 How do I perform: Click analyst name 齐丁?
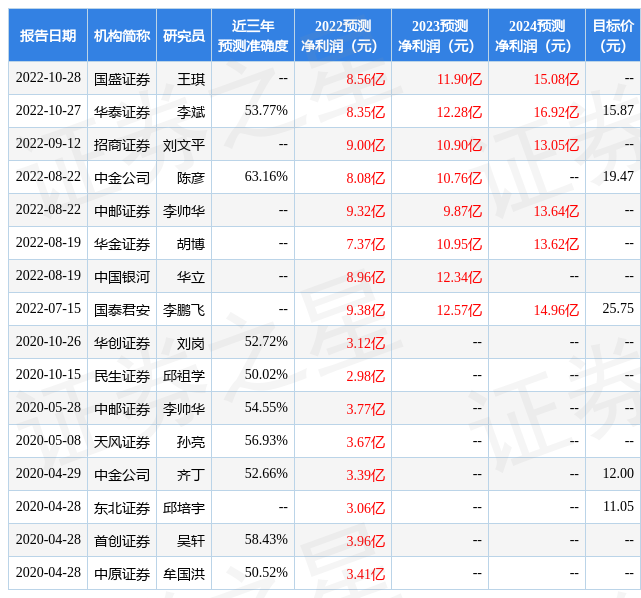(191, 475)
